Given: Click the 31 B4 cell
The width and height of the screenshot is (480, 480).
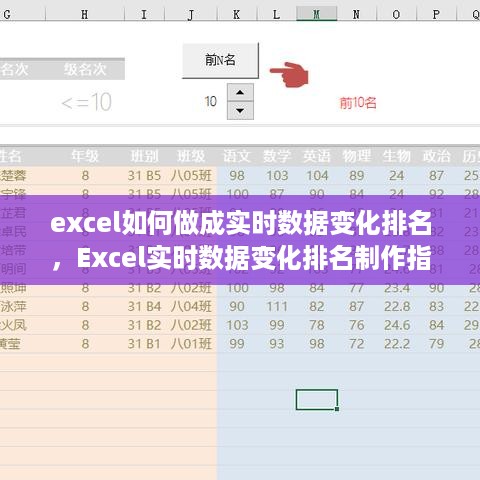Looking at the screenshot, I should pos(144,306).
